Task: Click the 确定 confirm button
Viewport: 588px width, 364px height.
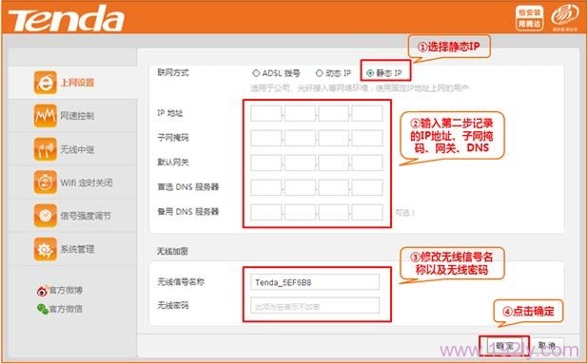Action: click(504, 346)
